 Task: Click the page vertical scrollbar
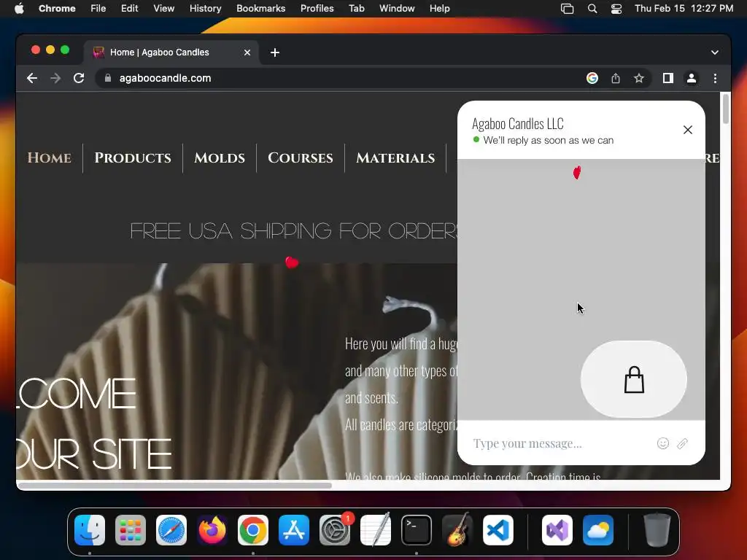[726, 109]
